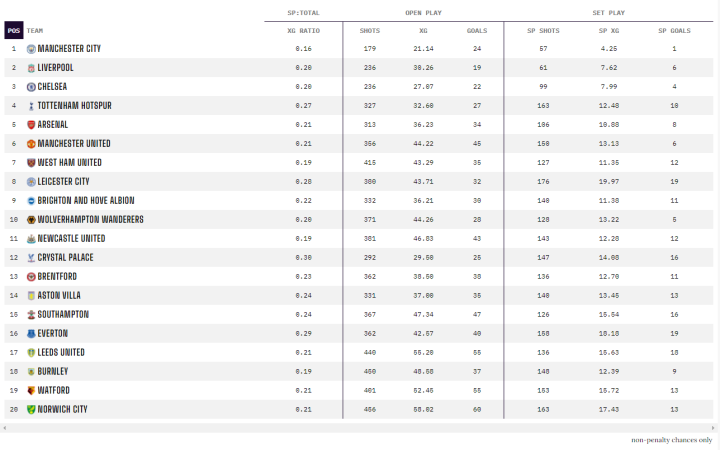Open the Wolverhampton Wanderers team name
The height and width of the screenshot is (450, 720).
tap(90, 219)
